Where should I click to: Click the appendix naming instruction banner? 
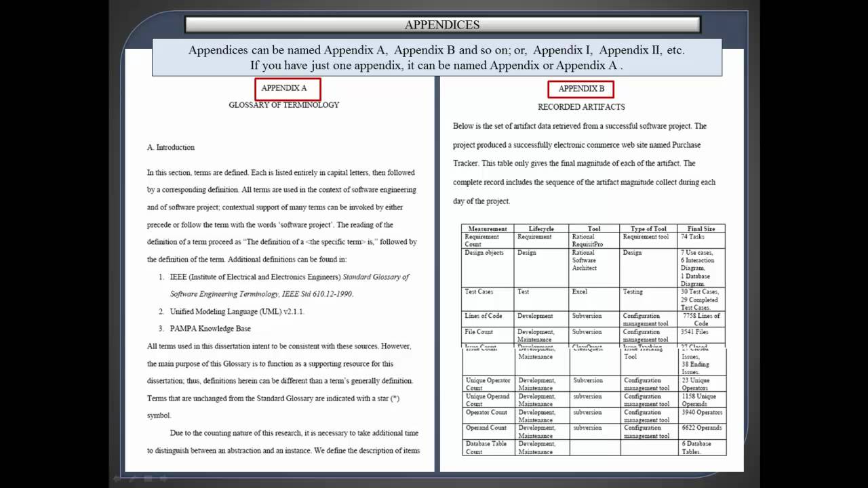[441, 58]
